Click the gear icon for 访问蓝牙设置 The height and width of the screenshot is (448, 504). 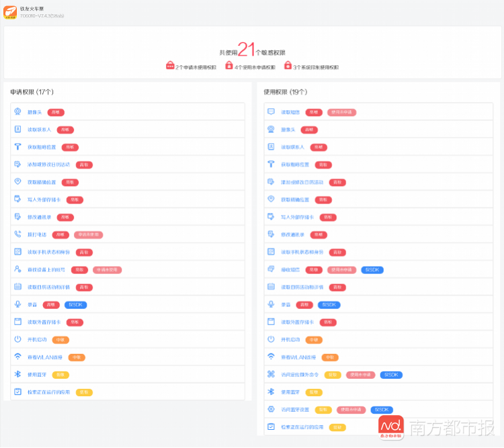[x=271, y=409]
